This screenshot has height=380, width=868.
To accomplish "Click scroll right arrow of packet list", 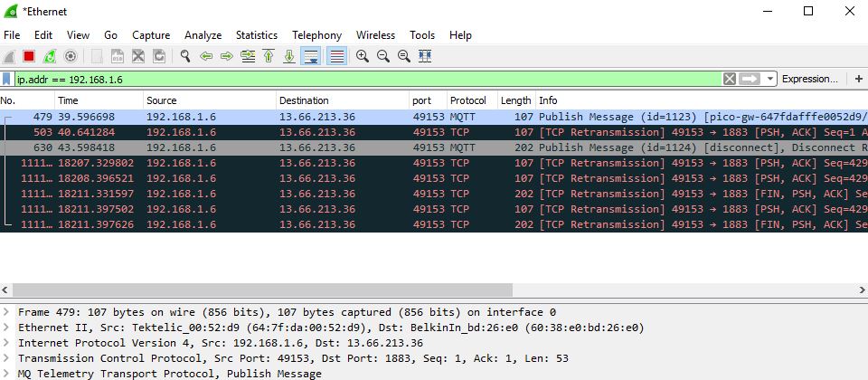I will (862, 290).
